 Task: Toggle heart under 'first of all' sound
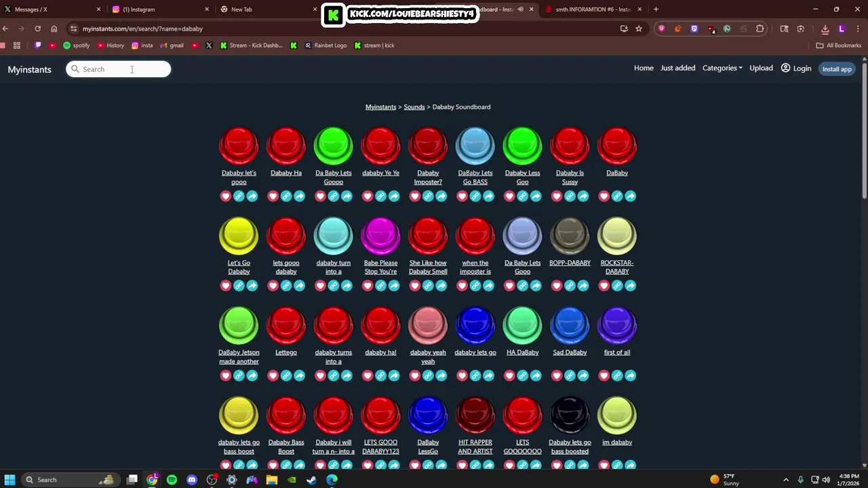pyautogui.click(x=604, y=375)
